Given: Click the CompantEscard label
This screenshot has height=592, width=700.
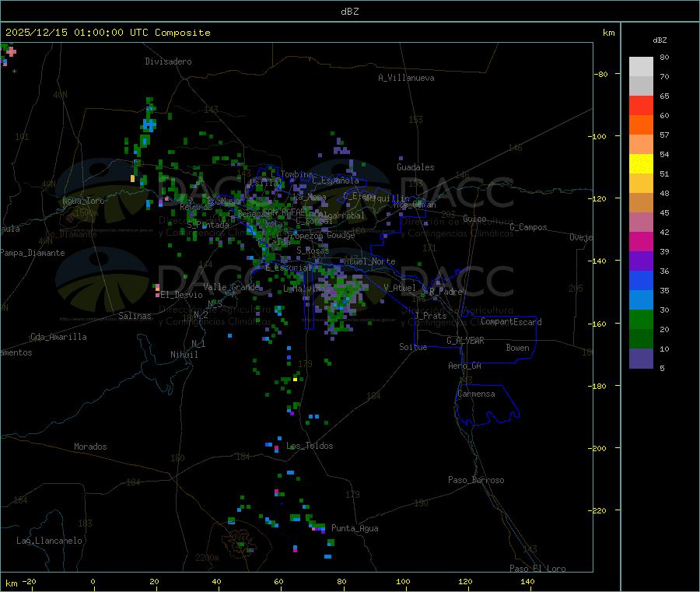Looking at the screenshot, I should 511,322.
